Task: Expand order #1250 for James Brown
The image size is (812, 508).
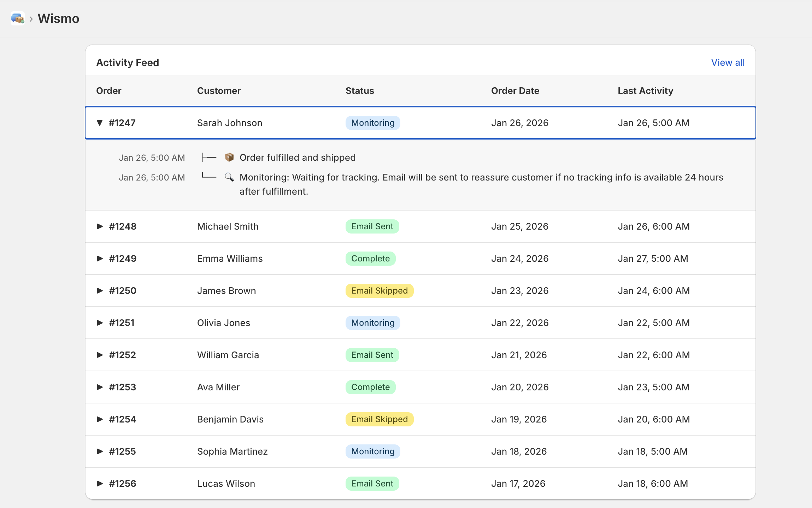Action: 100,291
